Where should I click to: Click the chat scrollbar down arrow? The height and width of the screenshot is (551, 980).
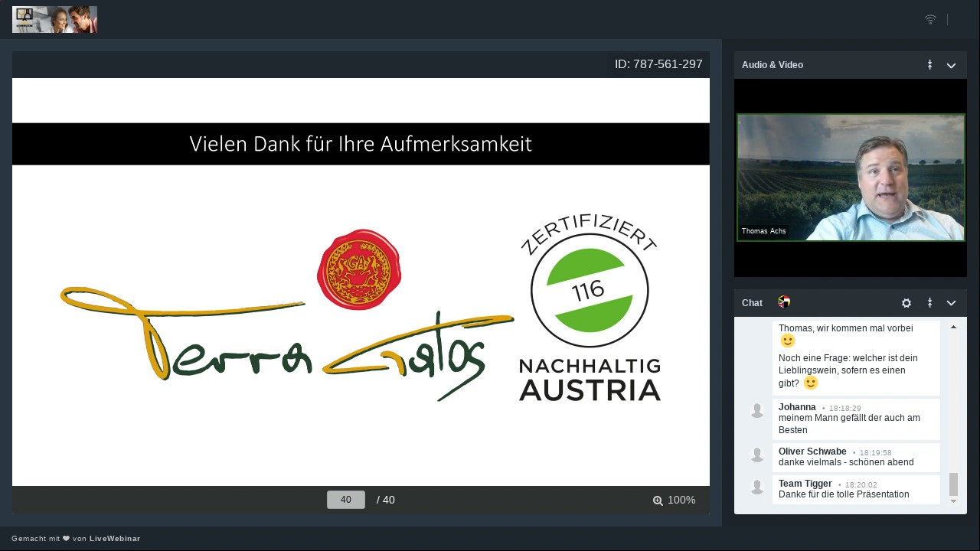953,501
